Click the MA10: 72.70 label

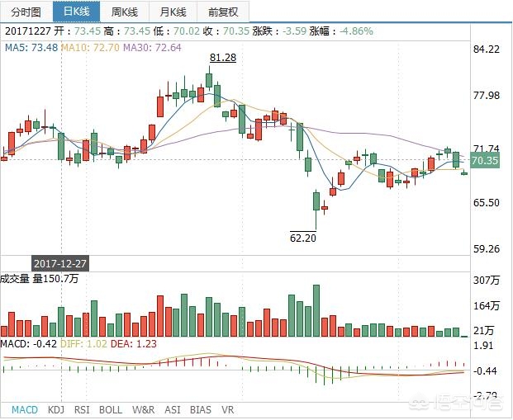click(90, 48)
